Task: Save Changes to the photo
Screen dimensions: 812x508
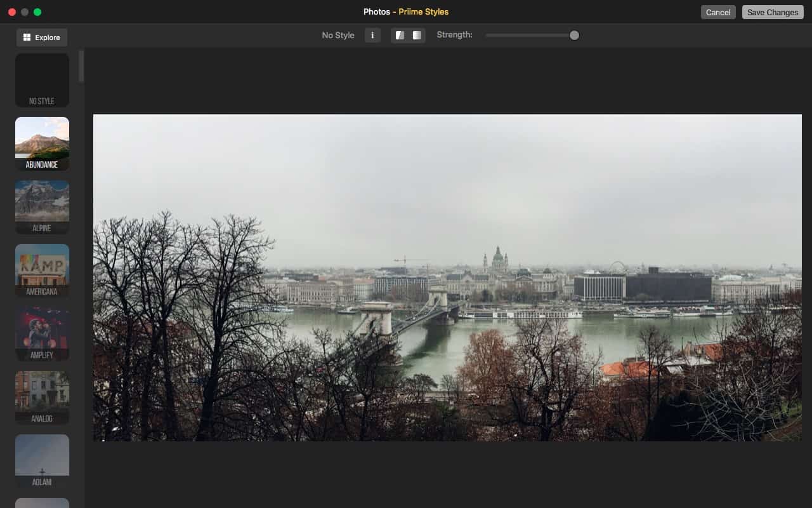Action: [x=773, y=12]
